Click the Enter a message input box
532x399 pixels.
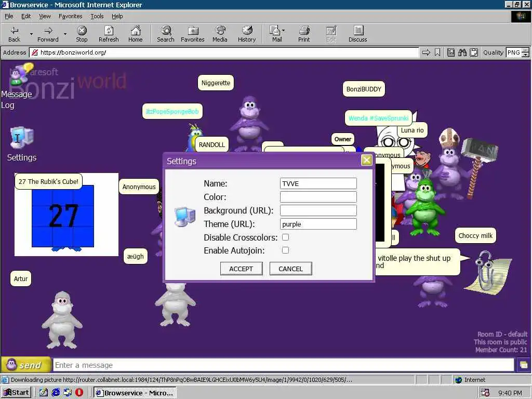click(x=283, y=365)
